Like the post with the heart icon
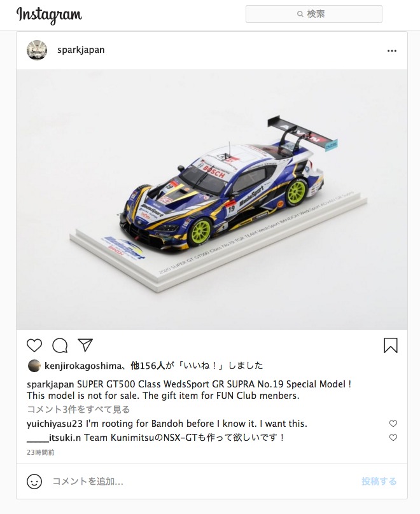 (x=34, y=345)
